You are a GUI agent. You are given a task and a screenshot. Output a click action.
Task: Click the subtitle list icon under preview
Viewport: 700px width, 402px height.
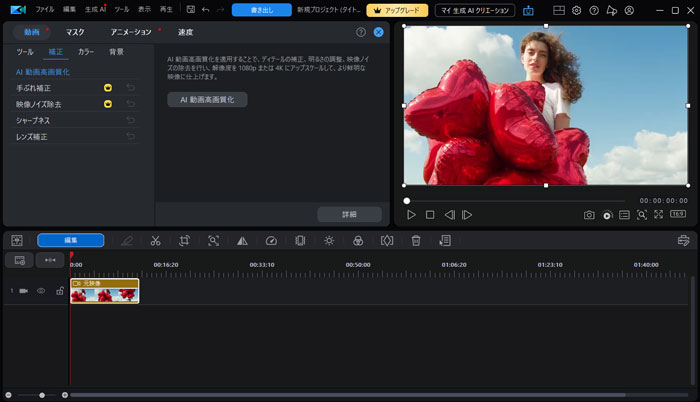(625, 215)
